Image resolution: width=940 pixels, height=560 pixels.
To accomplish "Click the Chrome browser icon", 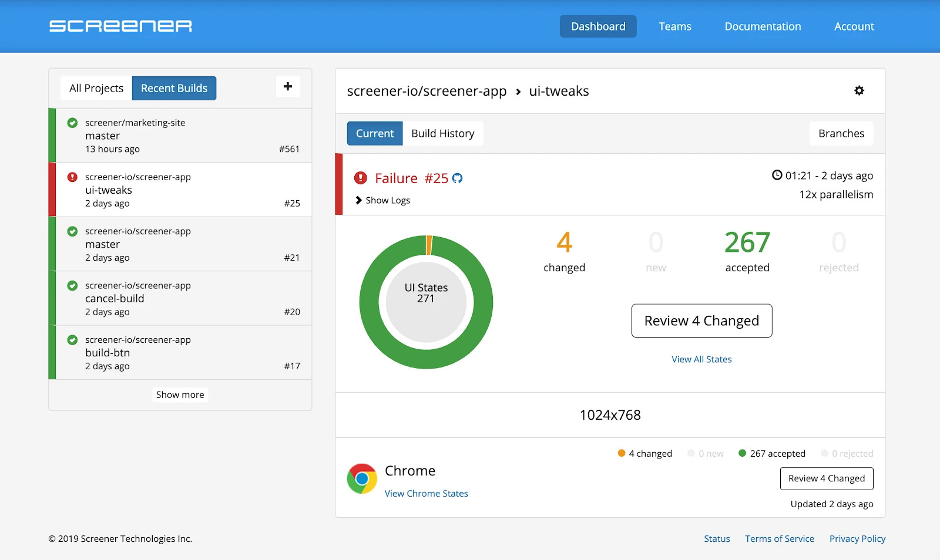I will [x=362, y=478].
